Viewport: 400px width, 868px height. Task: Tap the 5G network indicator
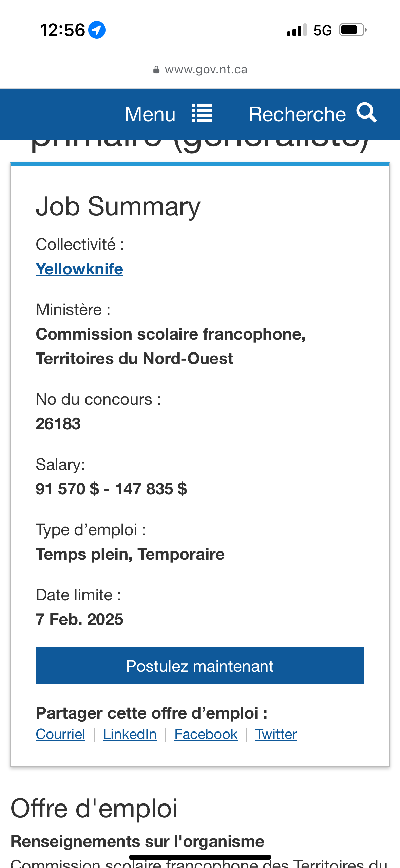tap(322, 30)
